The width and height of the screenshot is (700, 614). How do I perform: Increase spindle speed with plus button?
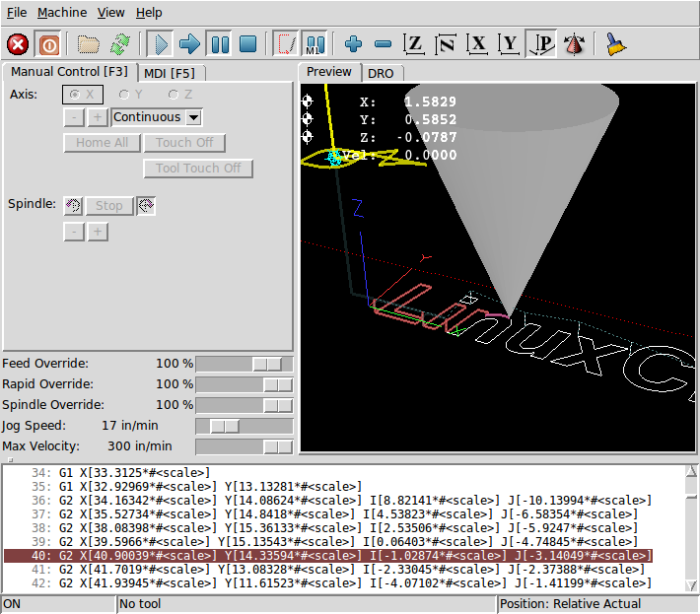coord(98,232)
